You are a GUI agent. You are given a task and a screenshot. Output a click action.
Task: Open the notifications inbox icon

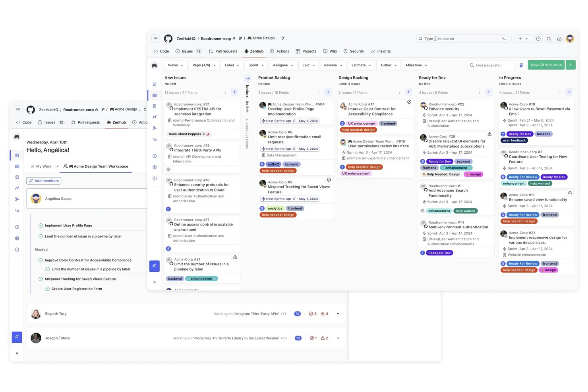coord(559,39)
